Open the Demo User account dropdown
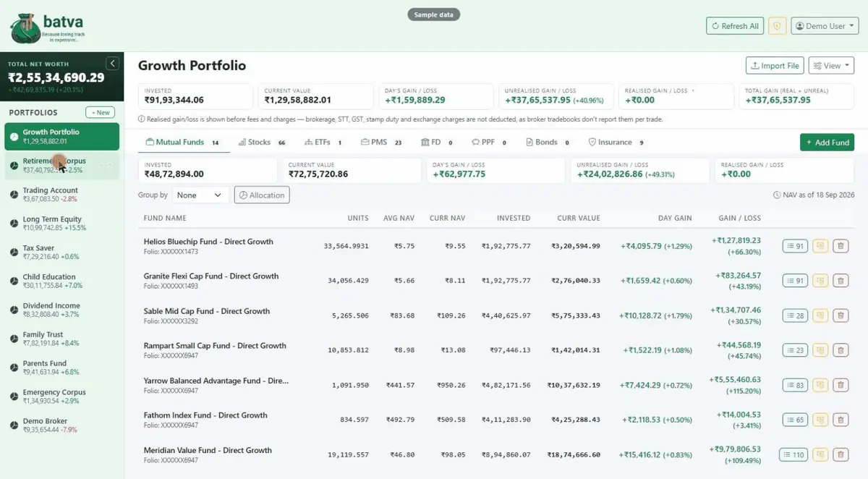 tap(825, 26)
